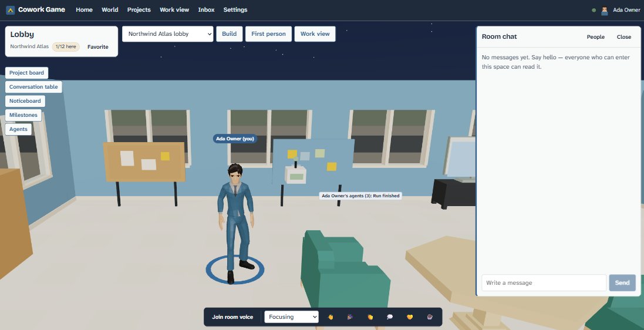Image resolution: width=644 pixels, height=330 pixels.
Task: Click the 1/12 here occupancy badge
Action: tap(66, 47)
